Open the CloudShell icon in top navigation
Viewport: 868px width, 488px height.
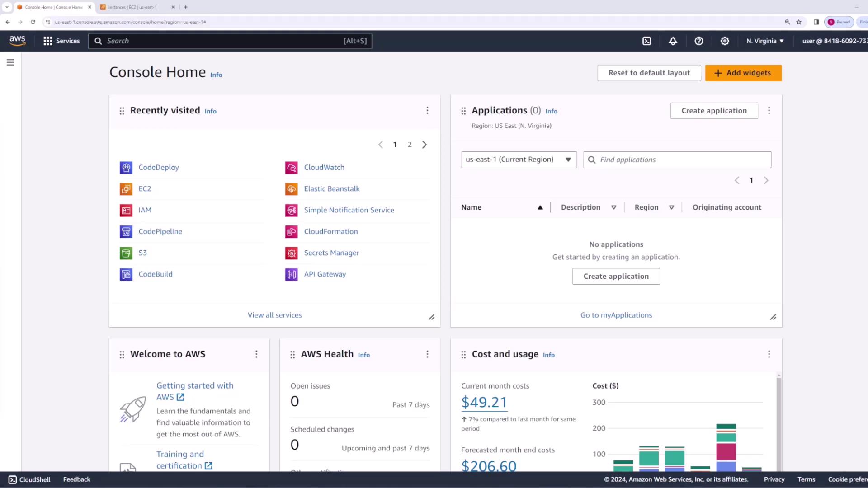(x=647, y=41)
